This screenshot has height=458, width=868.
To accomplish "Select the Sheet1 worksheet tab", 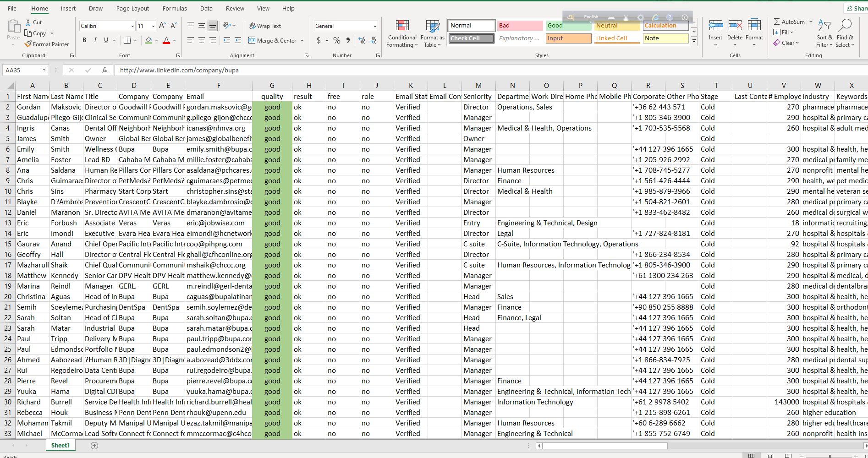I will click(60, 445).
